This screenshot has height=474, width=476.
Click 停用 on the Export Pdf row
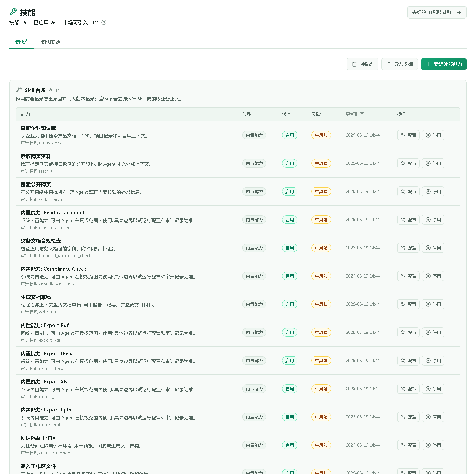[433, 333]
